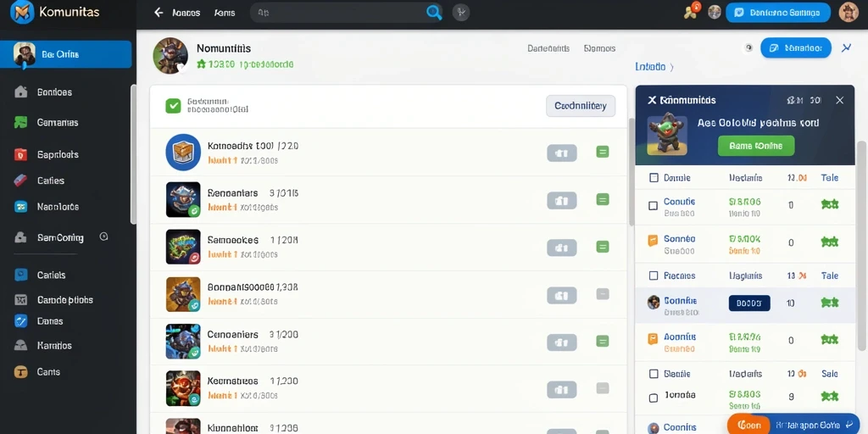Toggle green square in Senoantars row

(603, 199)
